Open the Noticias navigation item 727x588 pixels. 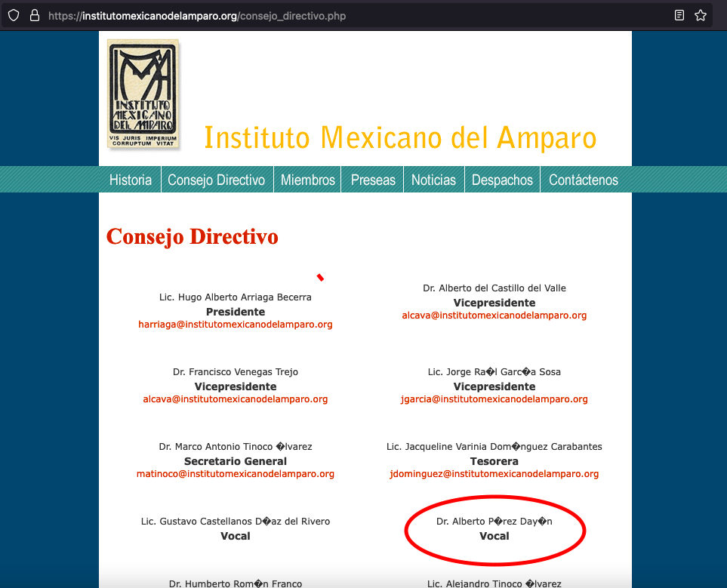point(433,180)
